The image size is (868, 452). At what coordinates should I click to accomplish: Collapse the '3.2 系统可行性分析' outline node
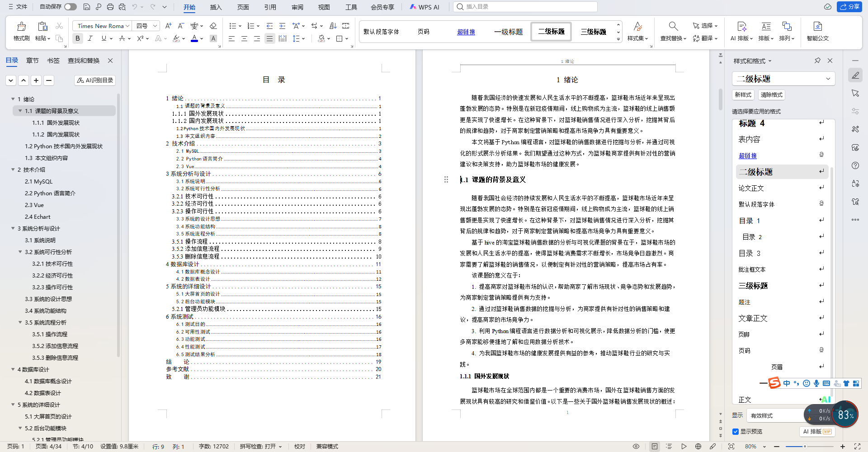(20, 252)
